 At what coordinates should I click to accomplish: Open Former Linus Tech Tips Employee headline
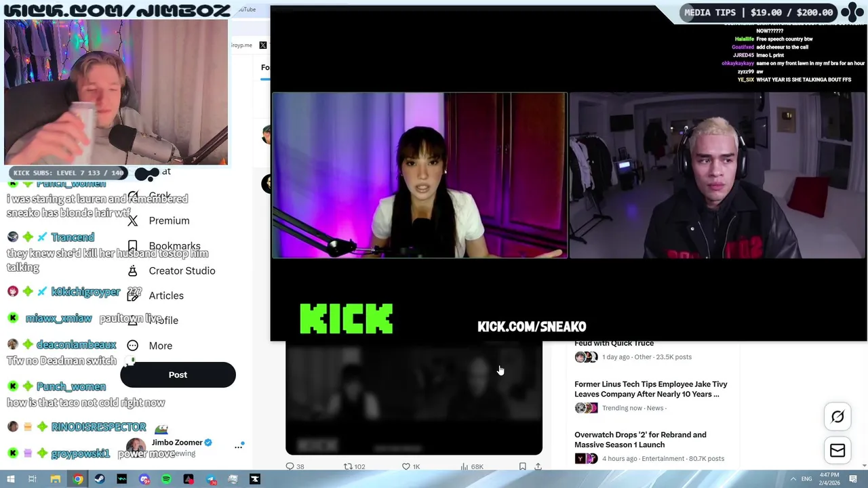point(650,389)
